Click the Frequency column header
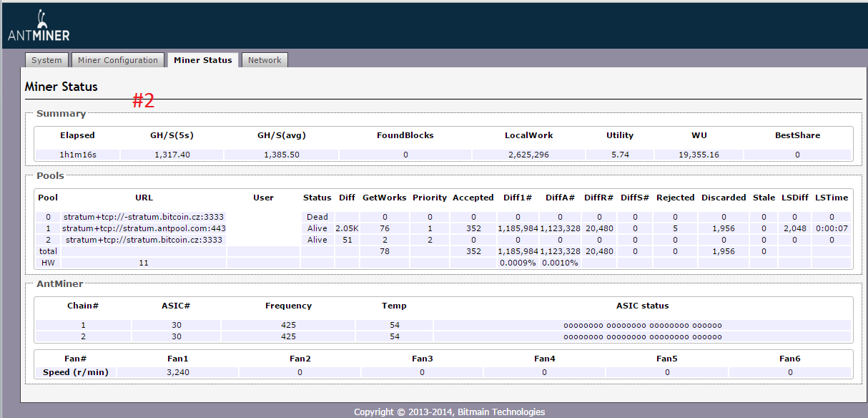 (288, 306)
